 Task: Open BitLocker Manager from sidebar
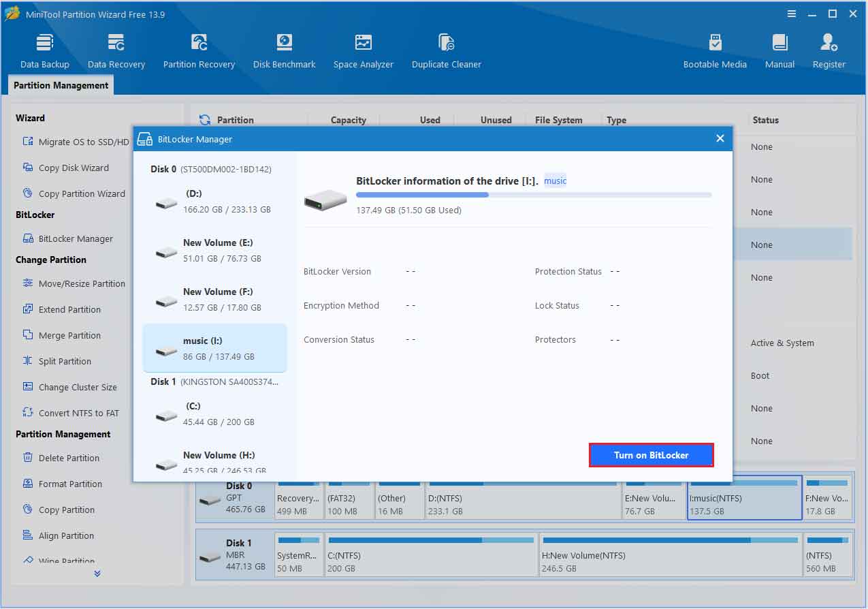tap(67, 238)
